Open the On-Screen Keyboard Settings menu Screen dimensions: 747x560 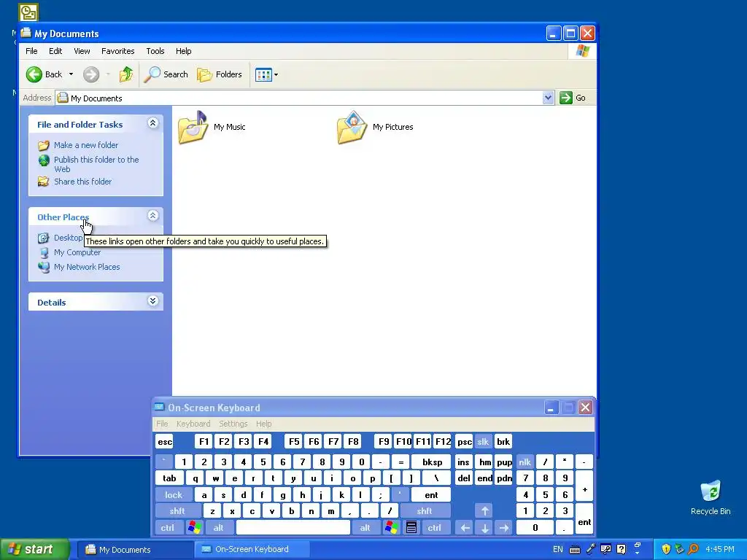pyautogui.click(x=233, y=424)
